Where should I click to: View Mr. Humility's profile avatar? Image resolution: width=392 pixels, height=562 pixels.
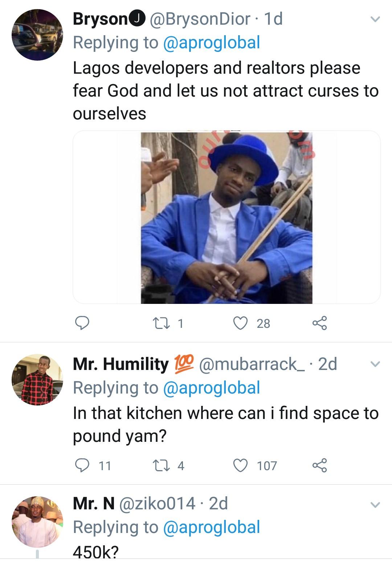[37, 379]
